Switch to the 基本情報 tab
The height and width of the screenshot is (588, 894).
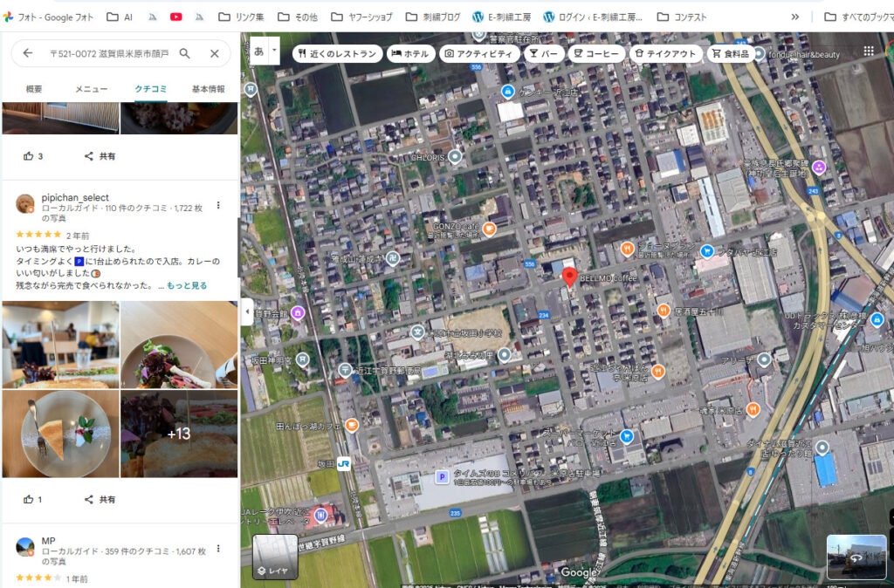[x=208, y=89]
